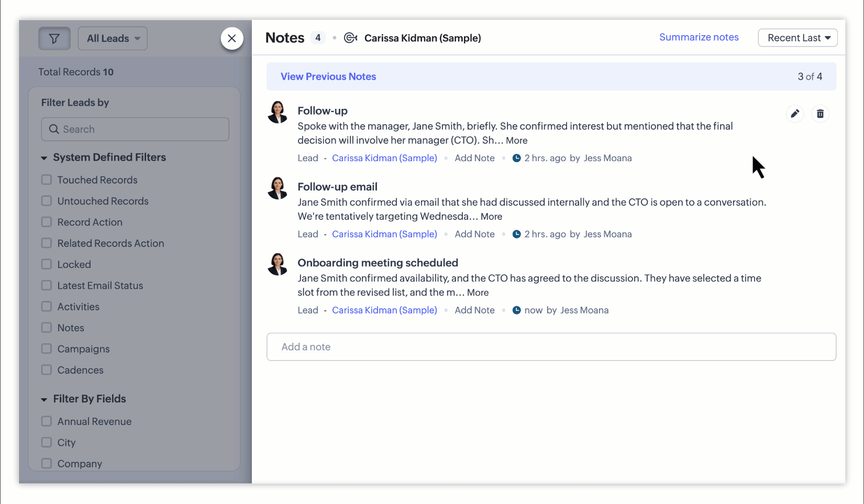Screen dimensions: 864x504
Task: Click View Previous Notes
Action: pyautogui.click(x=328, y=76)
